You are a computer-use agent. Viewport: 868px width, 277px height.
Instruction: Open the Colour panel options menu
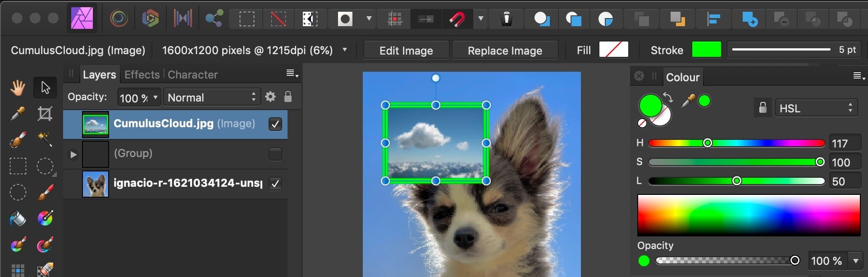(x=859, y=76)
